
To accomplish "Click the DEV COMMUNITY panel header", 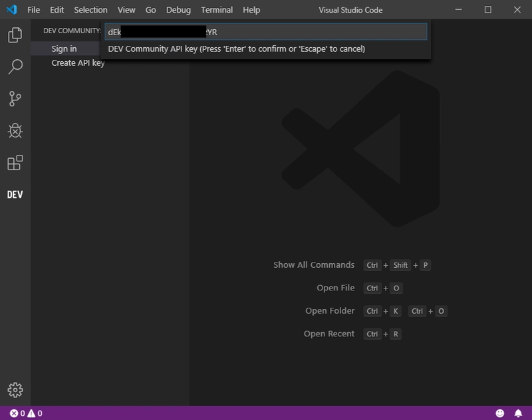I will coord(72,31).
